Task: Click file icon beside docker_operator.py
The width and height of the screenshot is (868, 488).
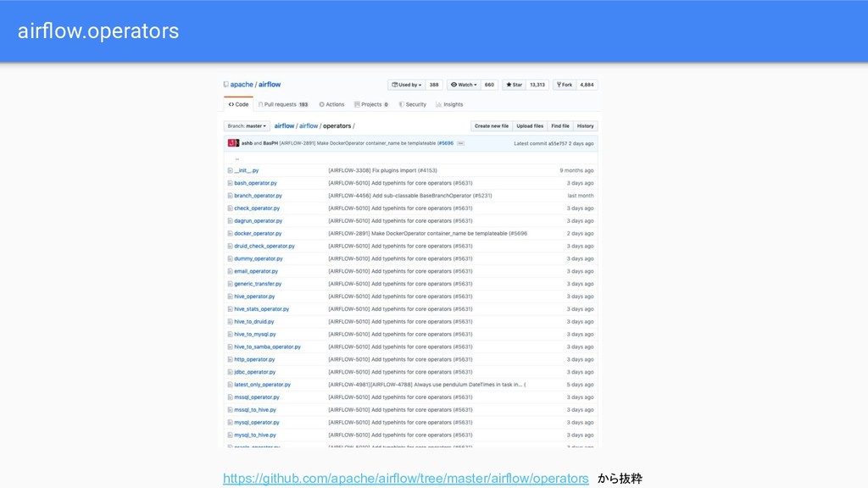Action: click(x=230, y=234)
